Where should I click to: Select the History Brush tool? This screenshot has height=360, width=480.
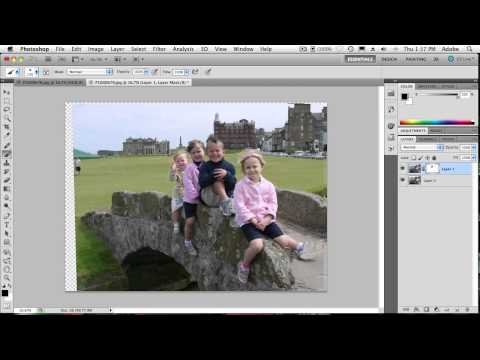[6, 172]
